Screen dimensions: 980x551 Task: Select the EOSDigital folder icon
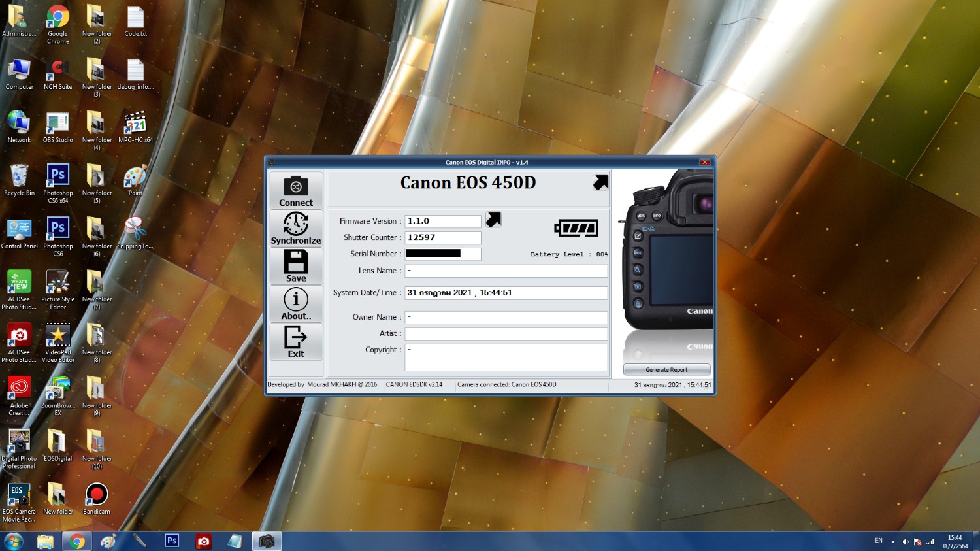[x=57, y=445]
